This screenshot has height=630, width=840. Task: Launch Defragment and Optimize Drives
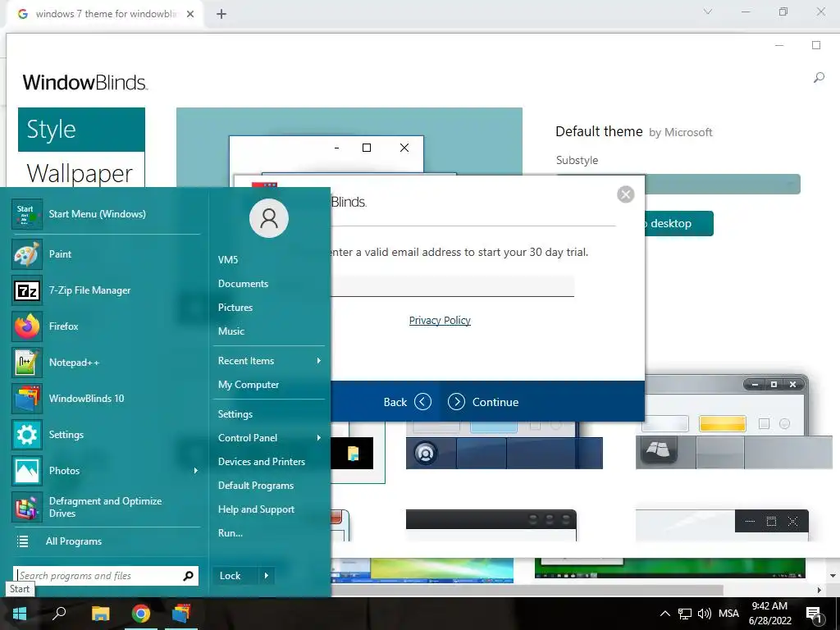click(106, 507)
